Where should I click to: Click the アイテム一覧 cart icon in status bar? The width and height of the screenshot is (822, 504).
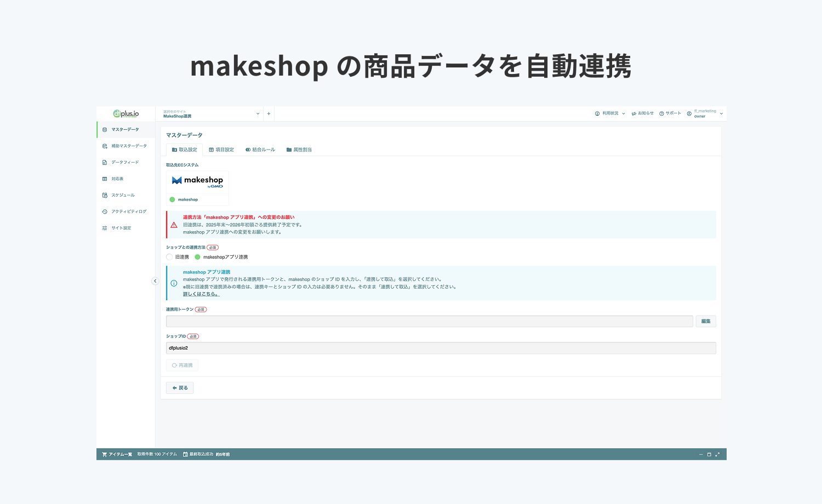pyautogui.click(x=105, y=454)
